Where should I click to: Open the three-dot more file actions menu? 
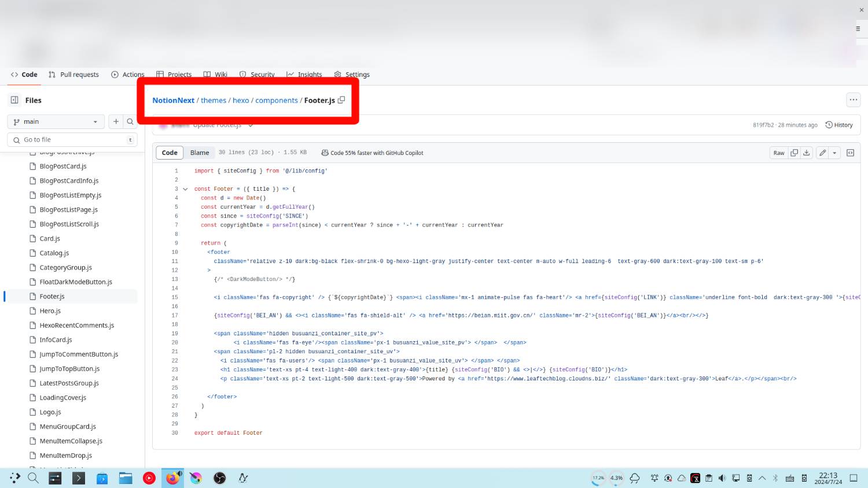pyautogui.click(x=854, y=100)
